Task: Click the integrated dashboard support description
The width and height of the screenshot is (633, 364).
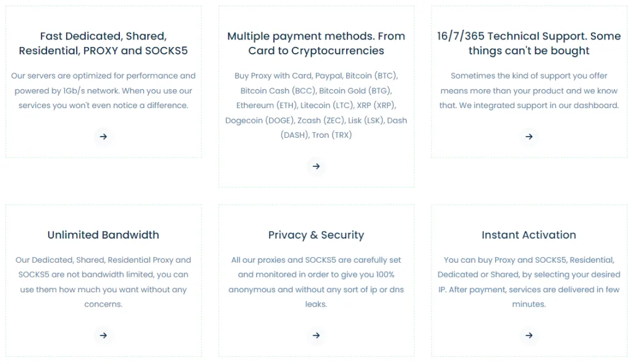Action: [529, 91]
